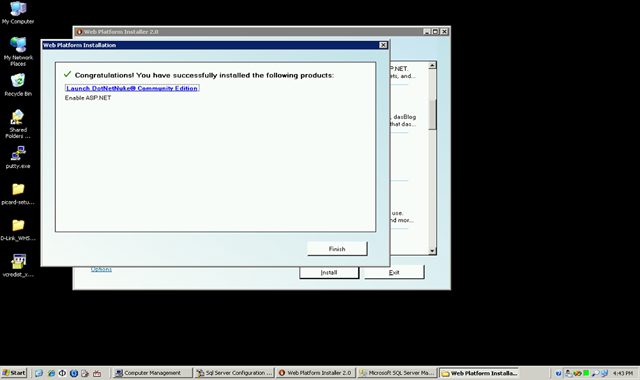Close the Web Platform Installer 2.0 window
The image size is (640, 380).
coord(444,31)
